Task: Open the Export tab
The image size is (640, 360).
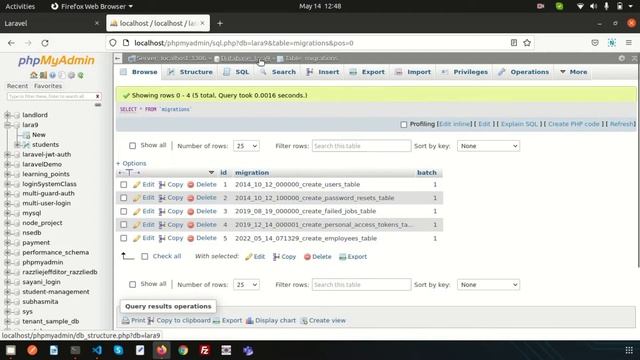Action: (x=367, y=72)
